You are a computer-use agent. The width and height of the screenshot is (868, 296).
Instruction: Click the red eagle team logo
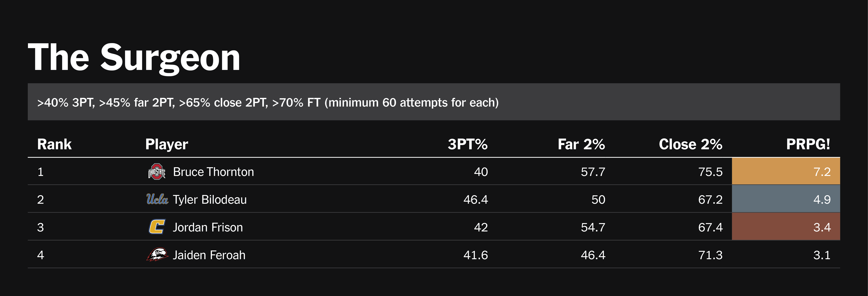click(157, 255)
